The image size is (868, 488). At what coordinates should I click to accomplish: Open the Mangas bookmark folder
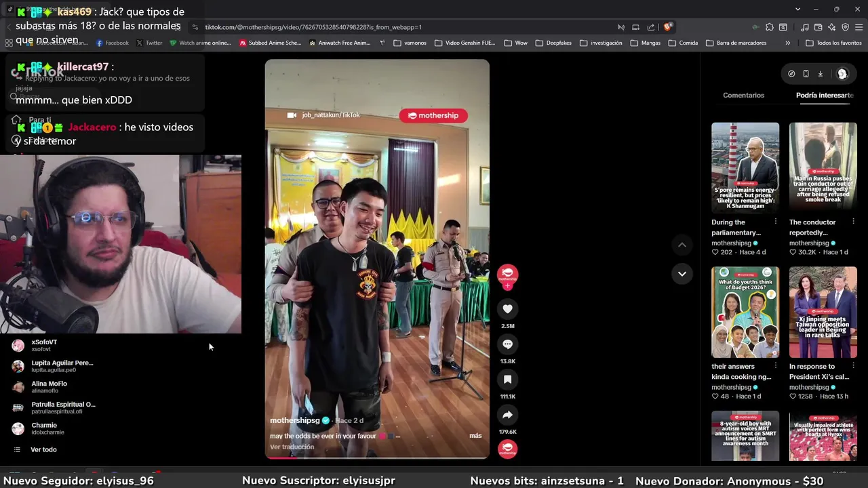click(x=645, y=43)
